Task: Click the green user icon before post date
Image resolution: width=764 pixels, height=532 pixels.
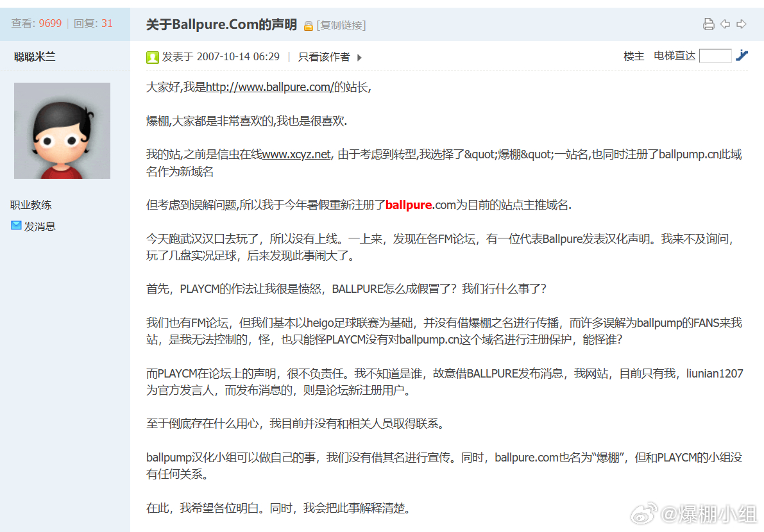Action: (x=153, y=58)
